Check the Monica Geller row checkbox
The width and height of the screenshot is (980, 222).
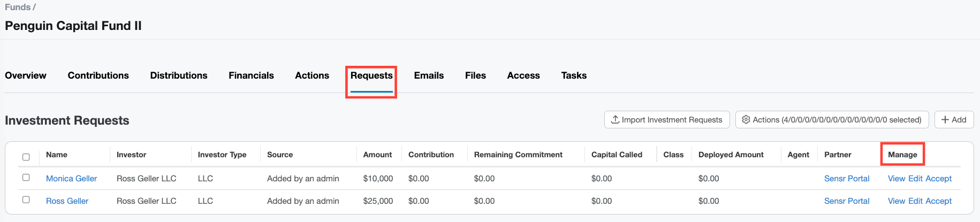pos(26,177)
